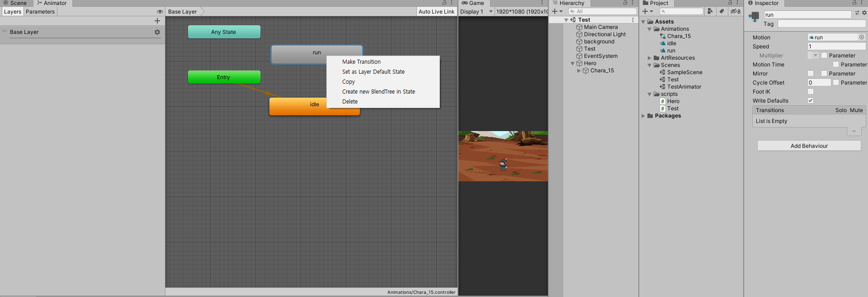This screenshot has height=297, width=868.
Task: Click the Entry node
Action: [224, 77]
